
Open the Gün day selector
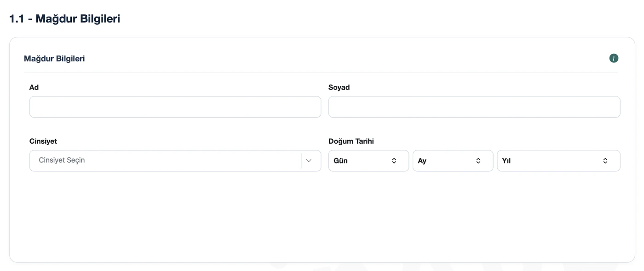(x=368, y=161)
